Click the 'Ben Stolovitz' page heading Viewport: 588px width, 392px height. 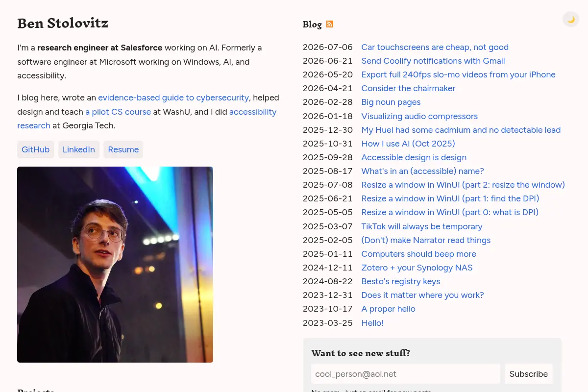tap(63, 23)
